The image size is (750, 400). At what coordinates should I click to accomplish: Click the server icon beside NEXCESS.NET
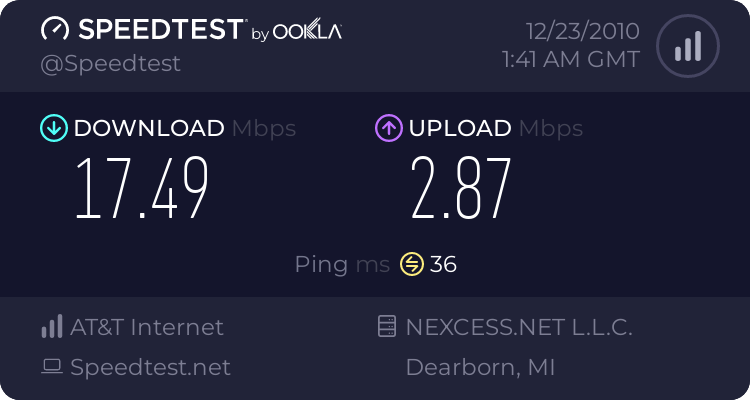tap(386, 327)
